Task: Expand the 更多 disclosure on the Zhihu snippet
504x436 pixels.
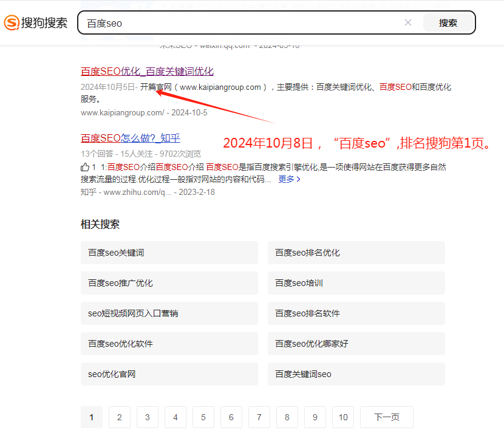Action: tap(284, 180)
